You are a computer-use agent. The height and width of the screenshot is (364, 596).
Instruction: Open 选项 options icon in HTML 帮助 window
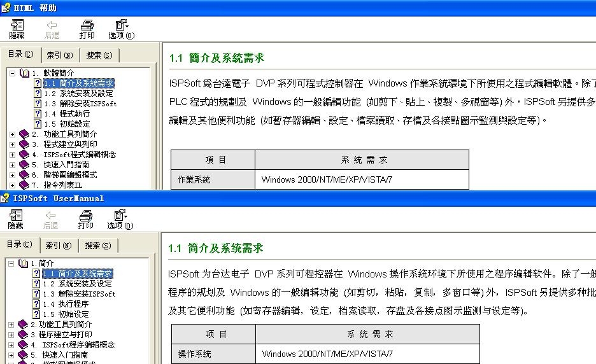(122, 25)
